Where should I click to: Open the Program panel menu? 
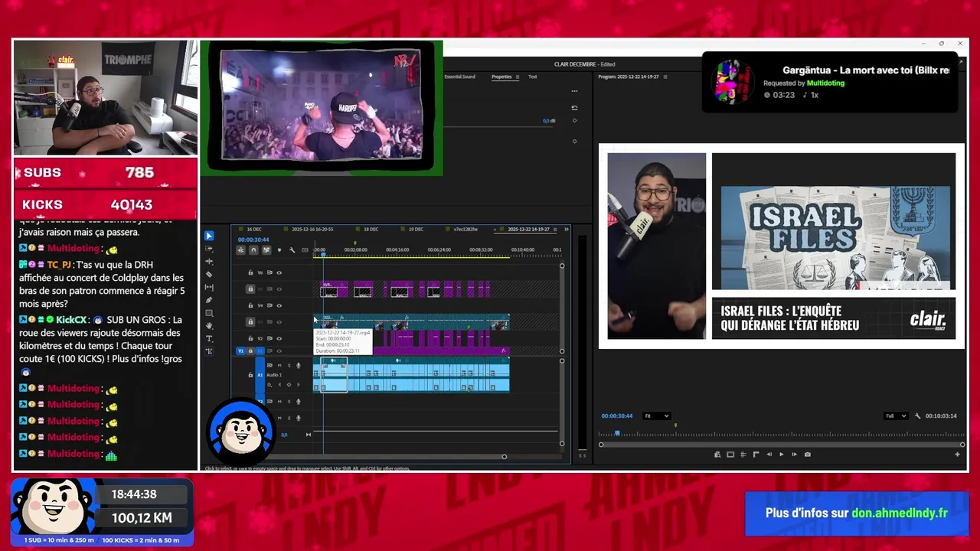[665, 77]
